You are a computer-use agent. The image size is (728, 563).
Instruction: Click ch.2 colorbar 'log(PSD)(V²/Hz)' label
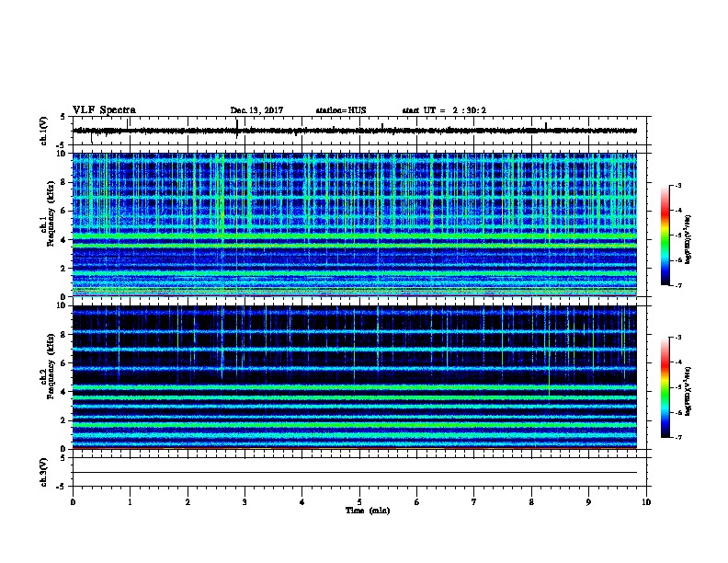688,391
